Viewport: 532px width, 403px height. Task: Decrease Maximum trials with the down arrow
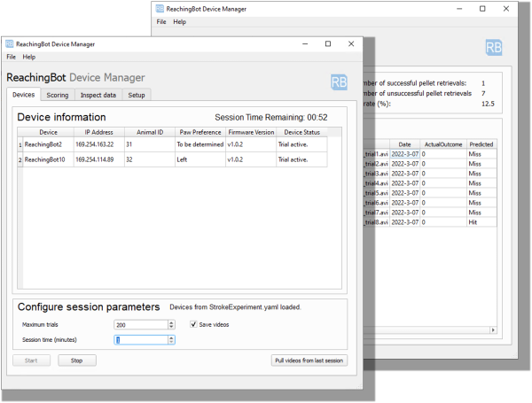[171, 328]
